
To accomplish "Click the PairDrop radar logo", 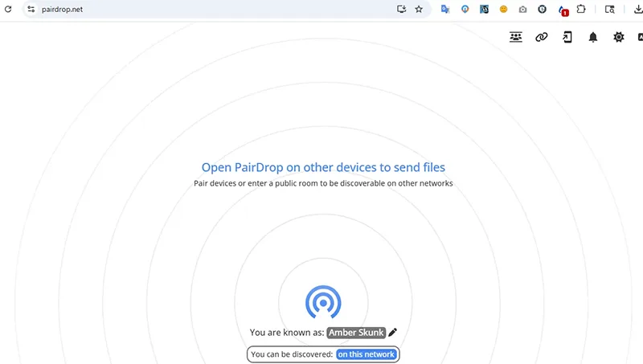I will (x=323, y=302).
